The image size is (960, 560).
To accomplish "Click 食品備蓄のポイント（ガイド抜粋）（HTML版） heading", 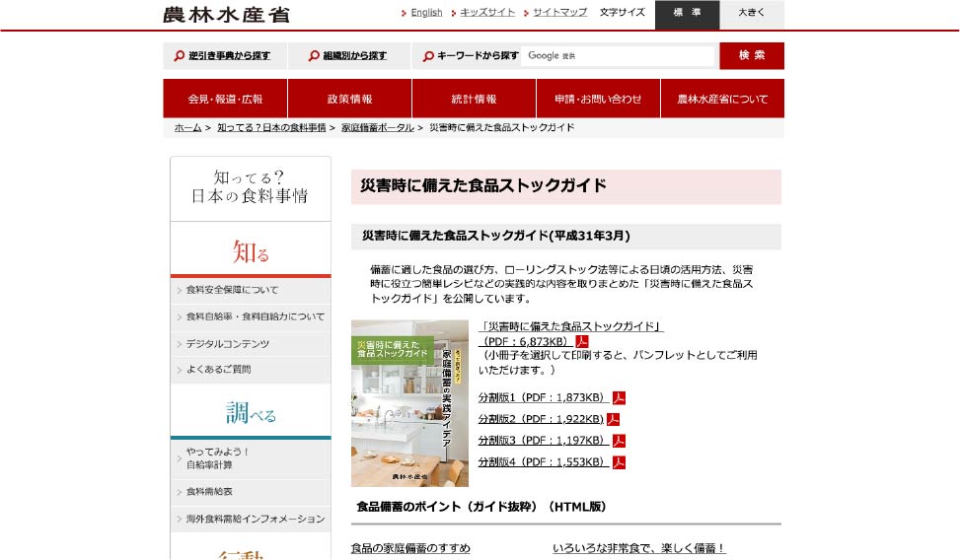I will 481,507.
